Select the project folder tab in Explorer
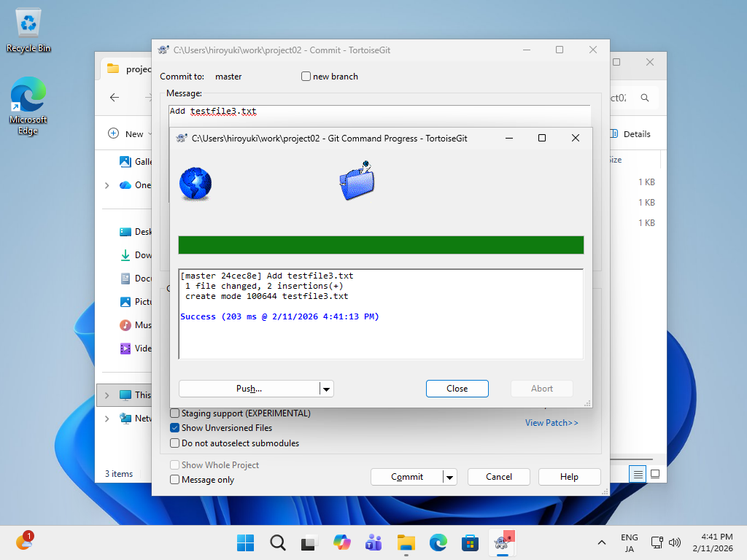 pyautogui.click(x=127, y=69)
